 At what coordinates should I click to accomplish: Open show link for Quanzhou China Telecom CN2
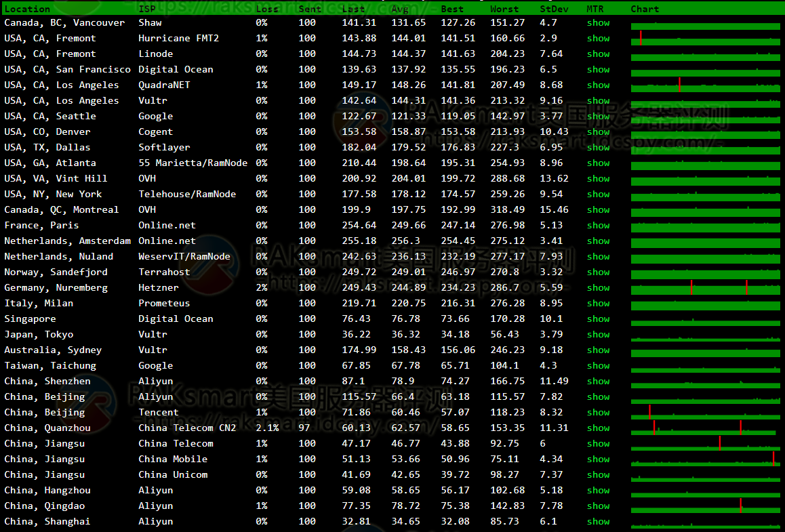[599, 428]
